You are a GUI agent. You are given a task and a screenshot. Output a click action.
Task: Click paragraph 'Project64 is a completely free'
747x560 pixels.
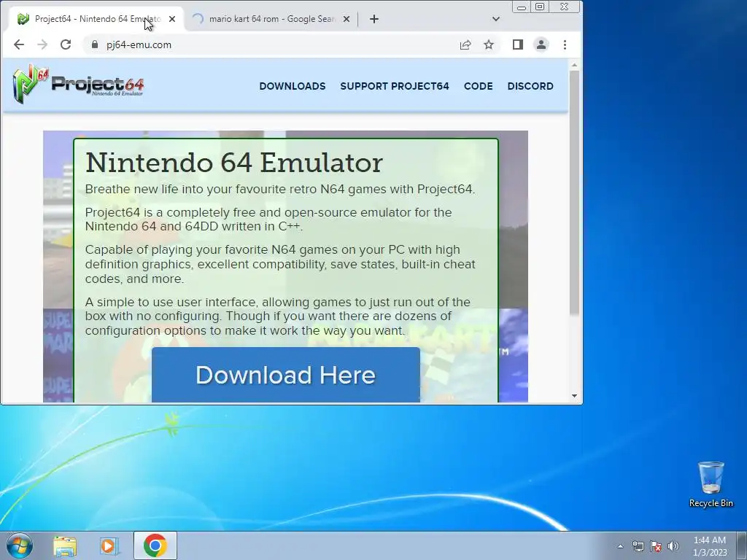268,219
